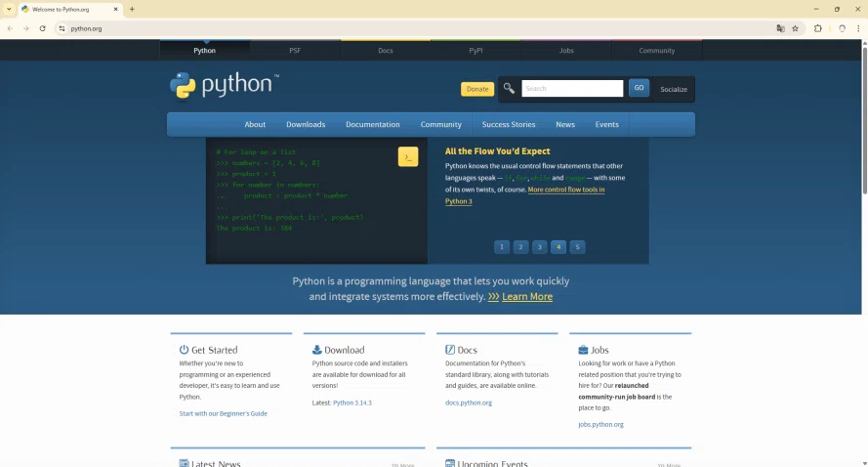Expand the tab search dropdown arrow
The width and height of the screenshot is (868, 467).
coord(9,10)
